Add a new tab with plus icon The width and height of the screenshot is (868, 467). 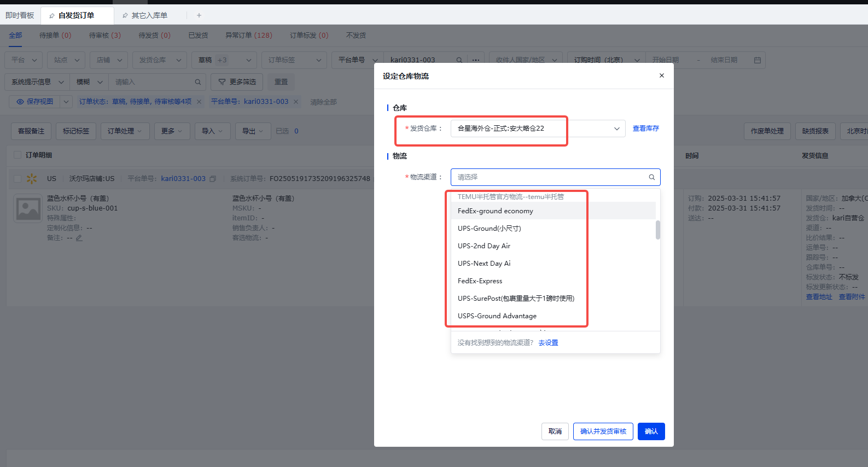(199, 15)
